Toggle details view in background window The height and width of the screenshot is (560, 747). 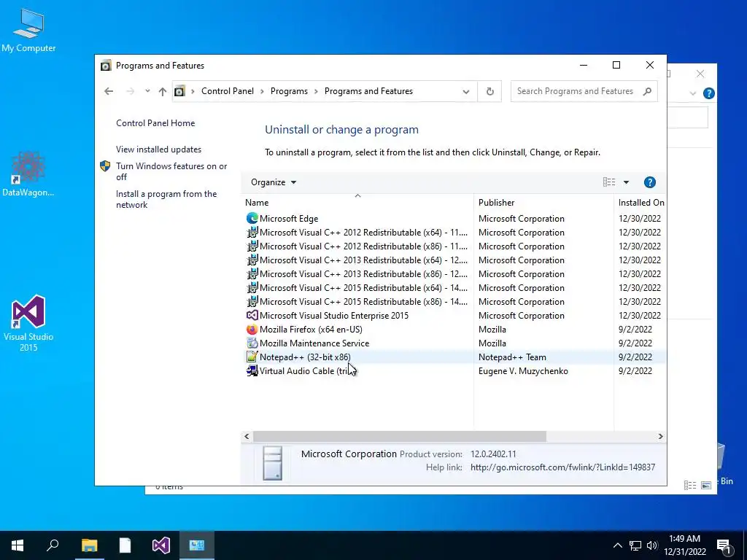point(690,485)
